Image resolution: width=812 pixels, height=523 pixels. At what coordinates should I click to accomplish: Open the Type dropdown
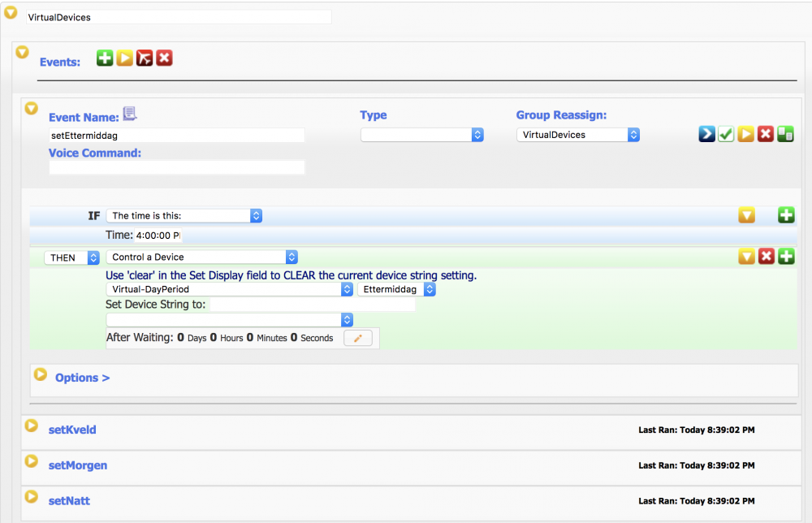click(x=422, y=135)
